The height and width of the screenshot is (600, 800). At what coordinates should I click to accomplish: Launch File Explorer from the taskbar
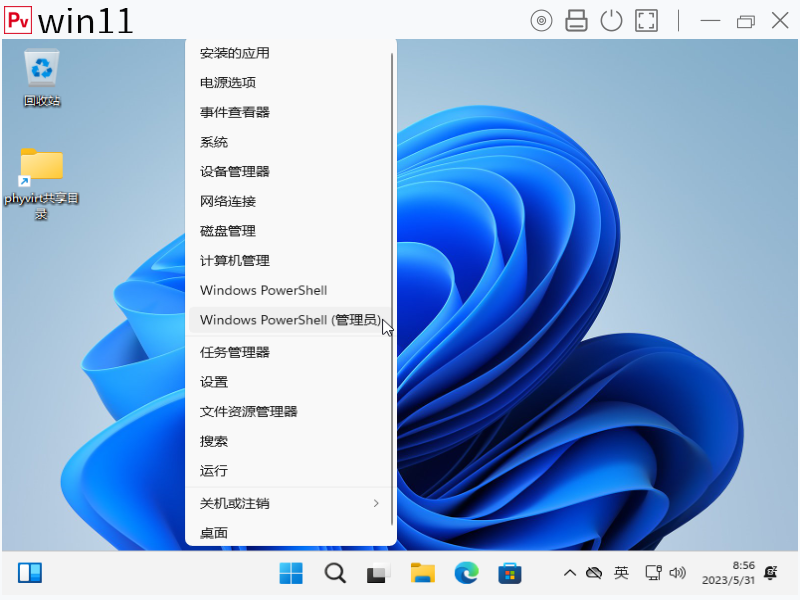click(x=423, y=573)
